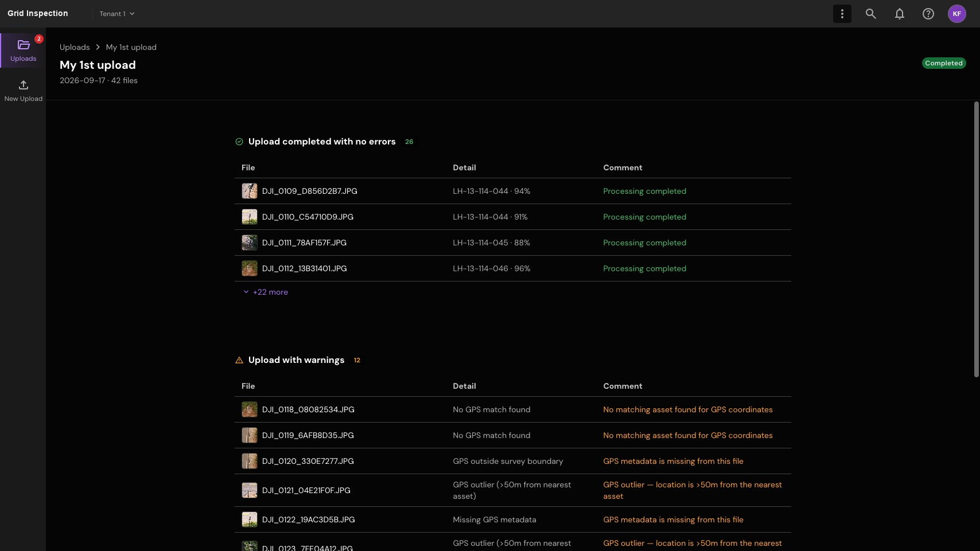Open thumbnail of DJI_0119_6AFB8D35.JPG
980x551 pixels.
point(250,435)
